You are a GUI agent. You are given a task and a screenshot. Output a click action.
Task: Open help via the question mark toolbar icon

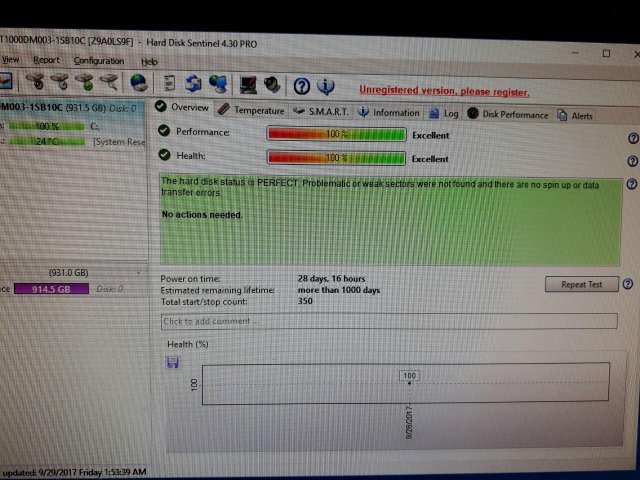[x=302, y=86]
